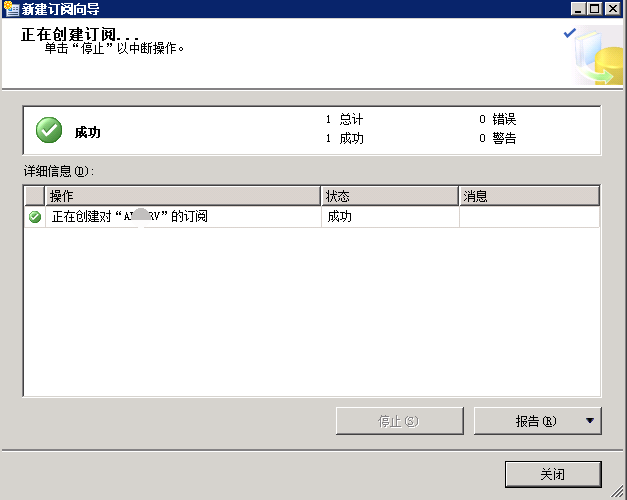Click the disabled 停止(S) button

tap(399, 421)
